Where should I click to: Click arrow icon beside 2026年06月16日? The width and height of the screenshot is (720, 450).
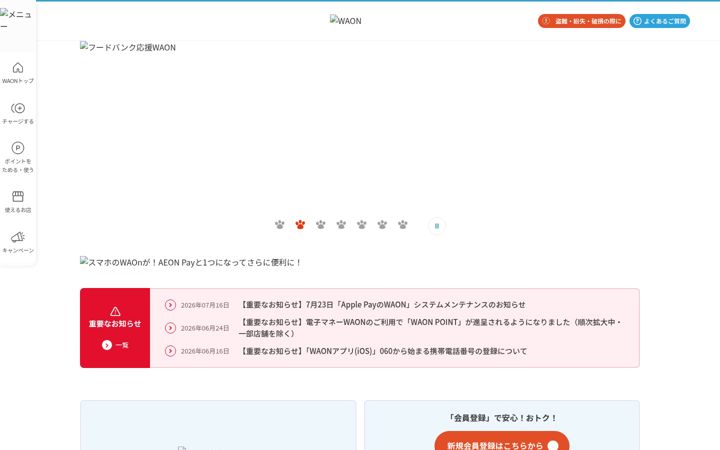170,351
